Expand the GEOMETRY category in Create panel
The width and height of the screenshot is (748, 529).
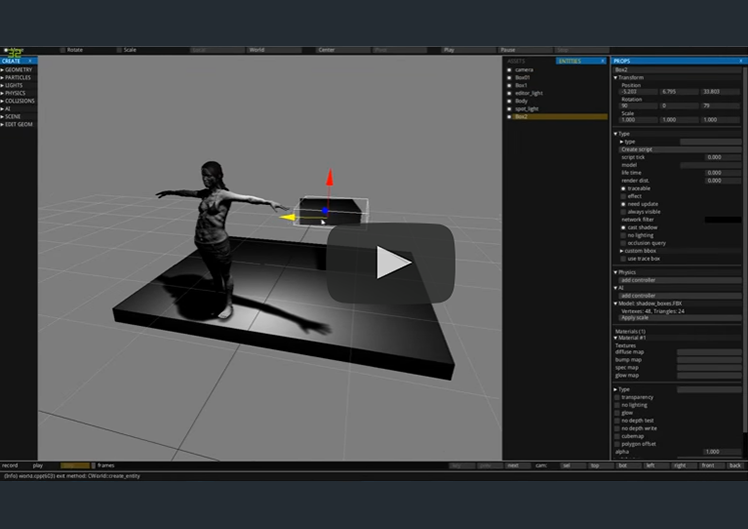click(17, 70)
